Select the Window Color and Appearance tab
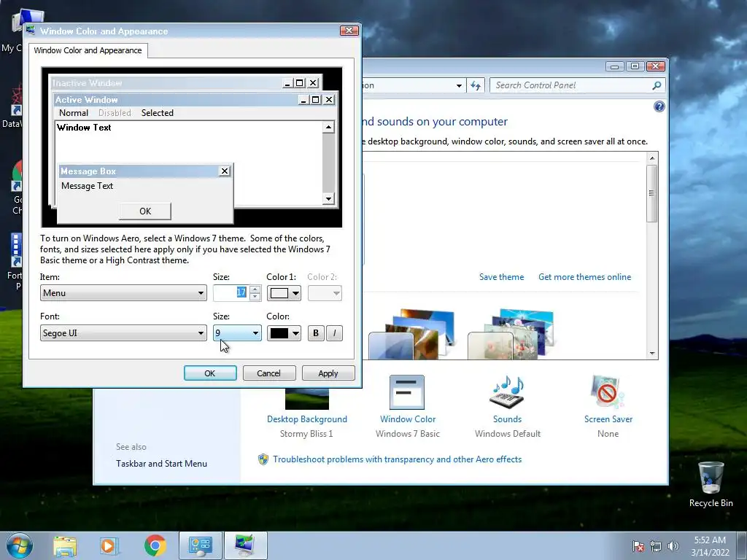The height and width of the screenshot is (560, 747). click(88, 50)
